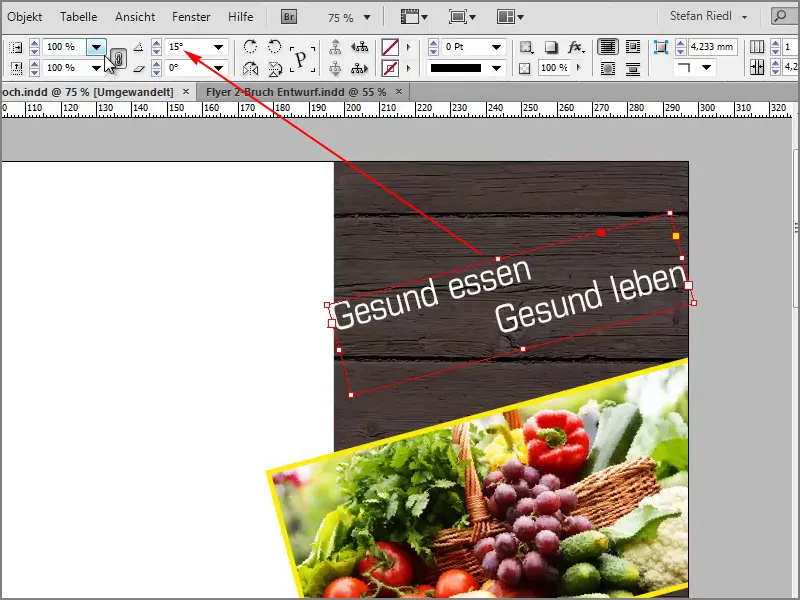Flip vertical icon
Viewport: 800px width, 600px height.
274,68
